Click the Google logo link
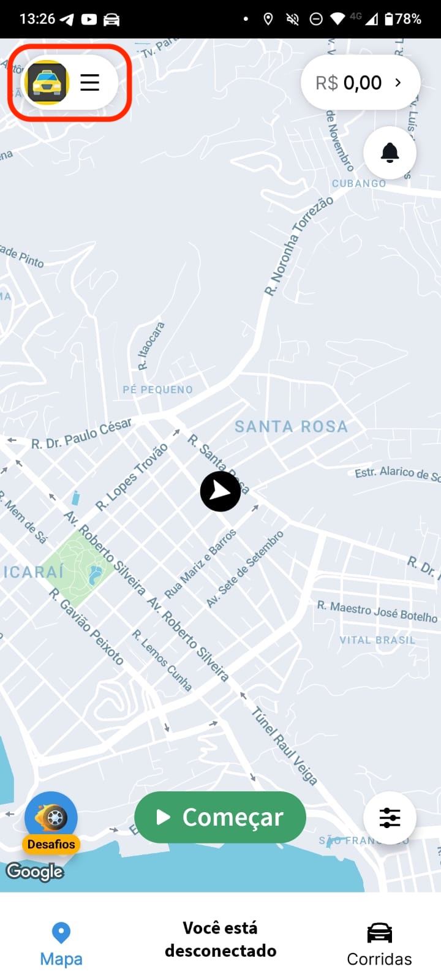Screen dimensions: 441x980 click(35, 872)
